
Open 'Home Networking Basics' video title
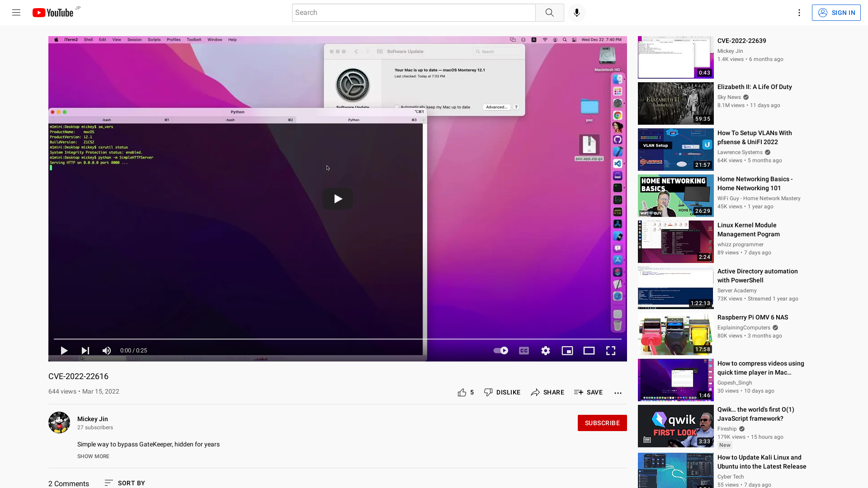pyautogui.click(x=755, y=183)
